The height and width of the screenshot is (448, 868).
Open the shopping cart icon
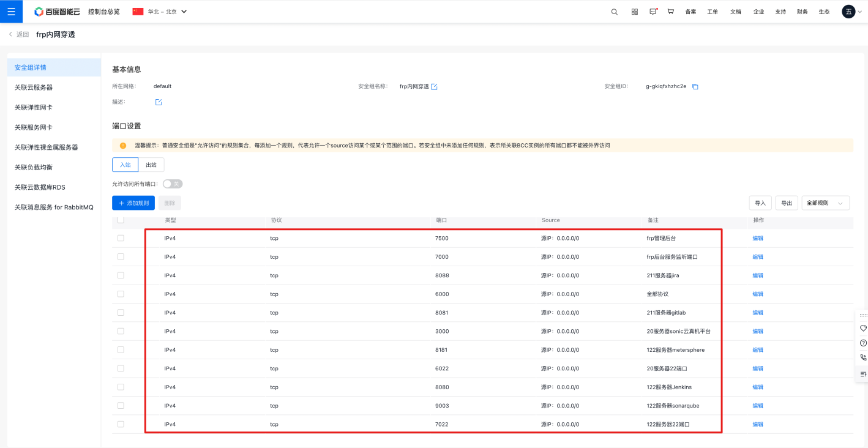pos(671,12)
